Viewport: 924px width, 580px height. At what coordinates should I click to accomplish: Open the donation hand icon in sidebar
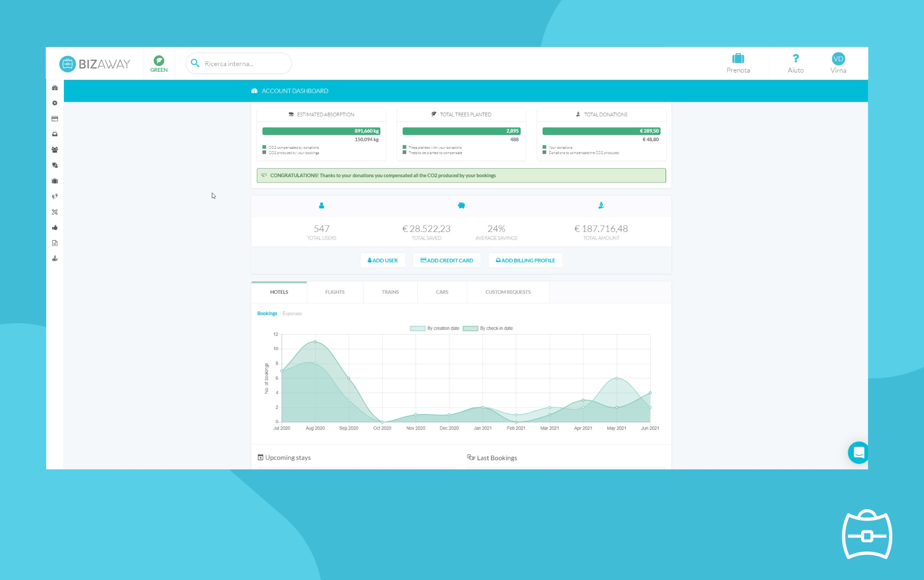pyautogui.click(x=55, y=259)
